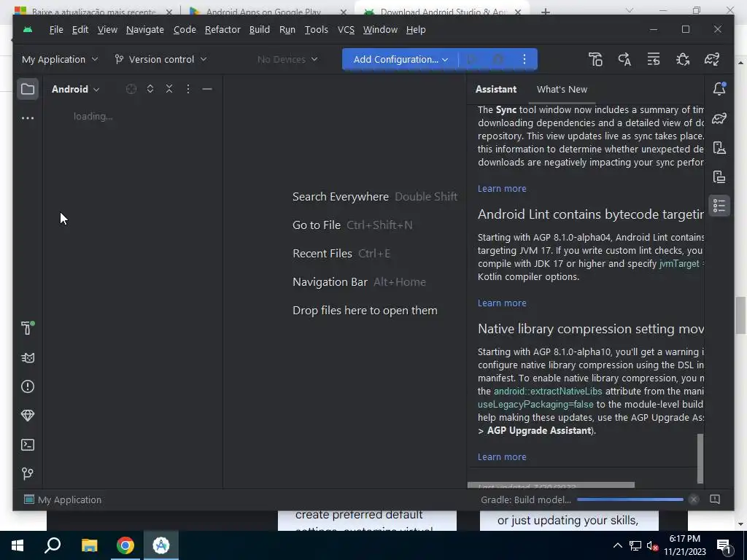Click the translate-style toolbar icon
This screenshot has width=747, height=560.
[x=624, y=60]
